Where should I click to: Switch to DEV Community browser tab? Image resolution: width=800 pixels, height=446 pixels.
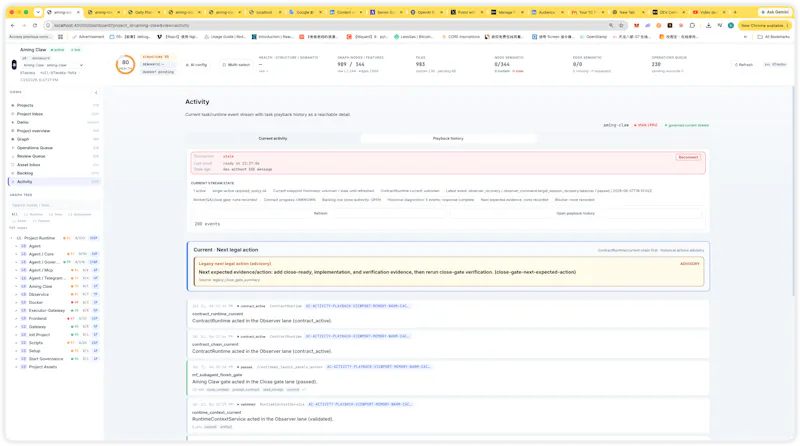[x=668, y=12]
